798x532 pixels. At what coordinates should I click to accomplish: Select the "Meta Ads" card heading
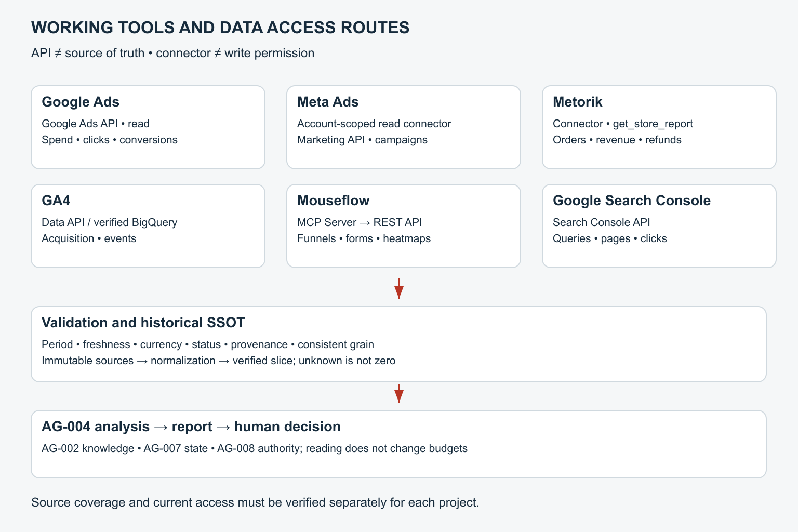tap(328, 102)
